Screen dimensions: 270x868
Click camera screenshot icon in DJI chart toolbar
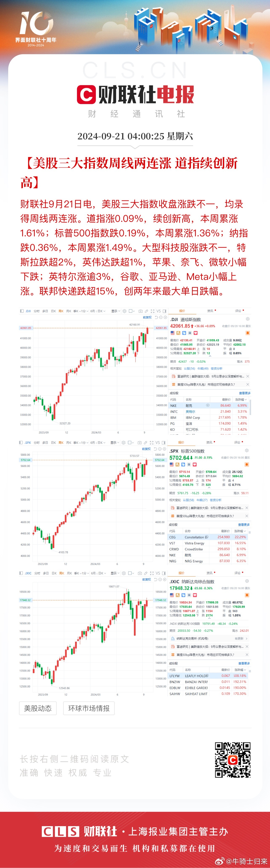coord(140,311)
